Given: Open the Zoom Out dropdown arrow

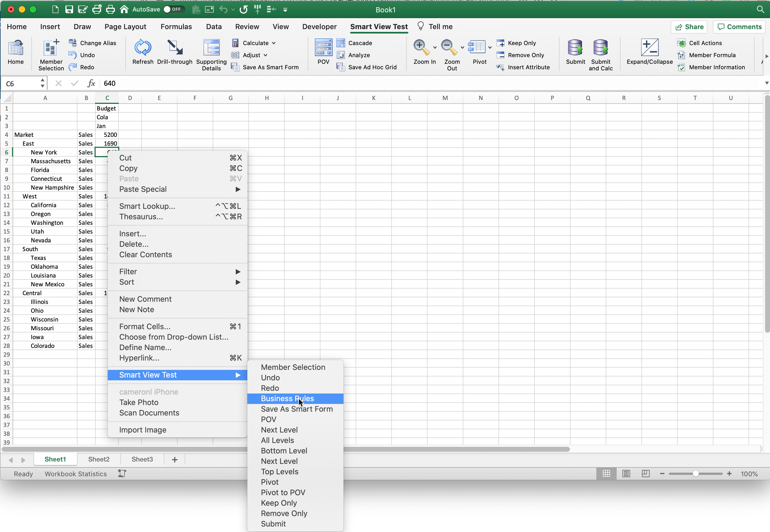Looking at the screenshot, I should point(462,47).
